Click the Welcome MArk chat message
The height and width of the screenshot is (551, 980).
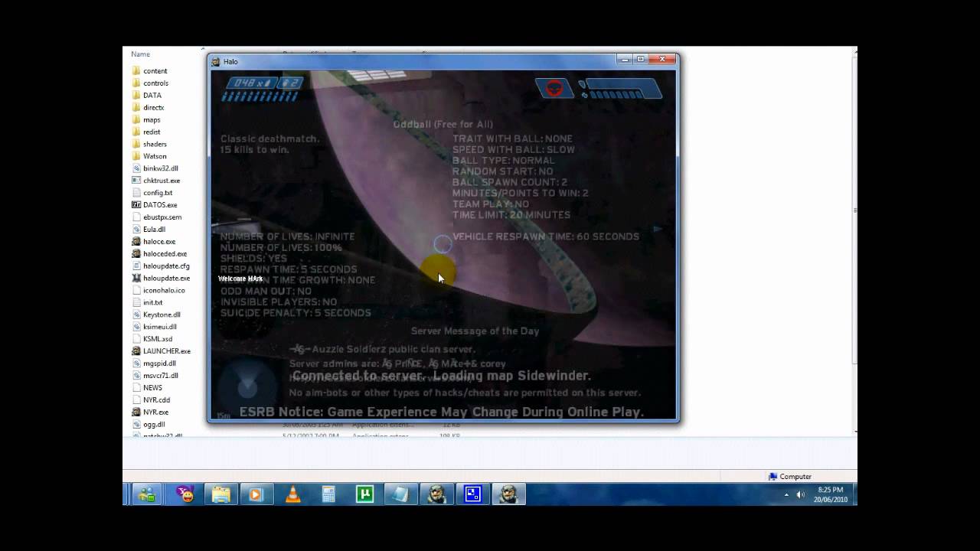(x=240, y=279)
